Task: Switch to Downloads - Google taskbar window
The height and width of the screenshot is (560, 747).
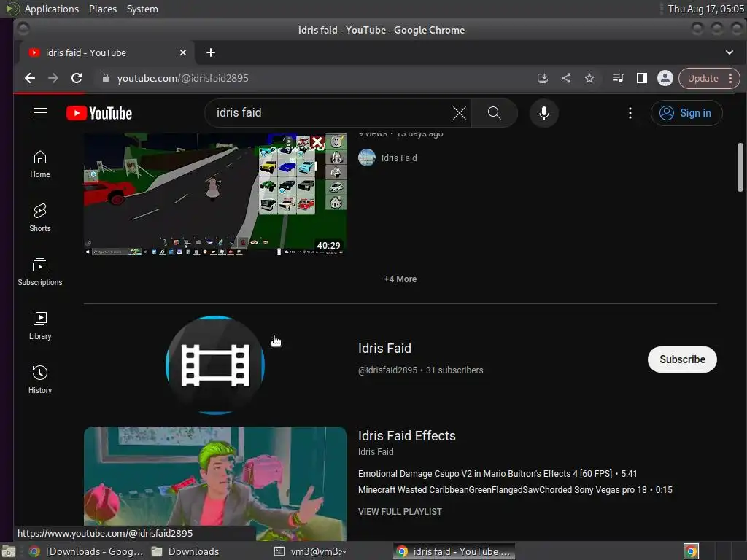Action: pos(86,551)
